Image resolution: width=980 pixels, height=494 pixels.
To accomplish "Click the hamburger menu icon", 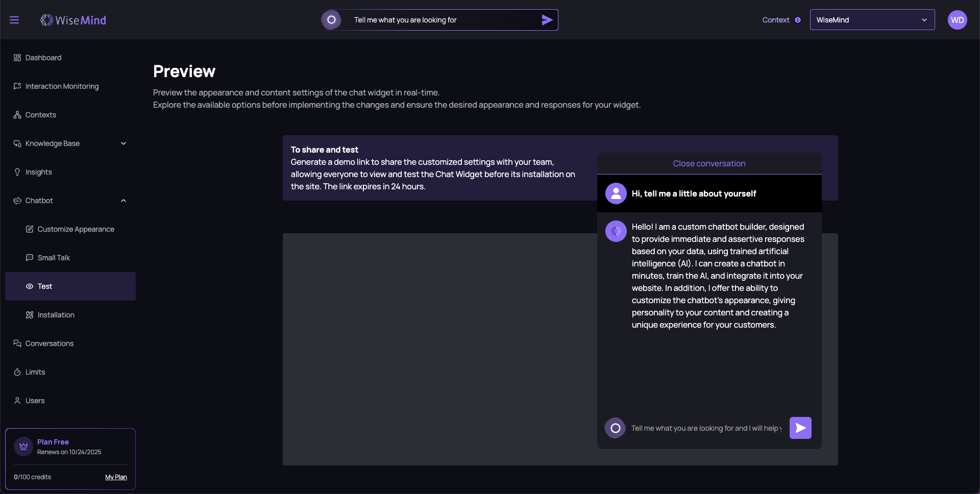I will click(14, 20).
